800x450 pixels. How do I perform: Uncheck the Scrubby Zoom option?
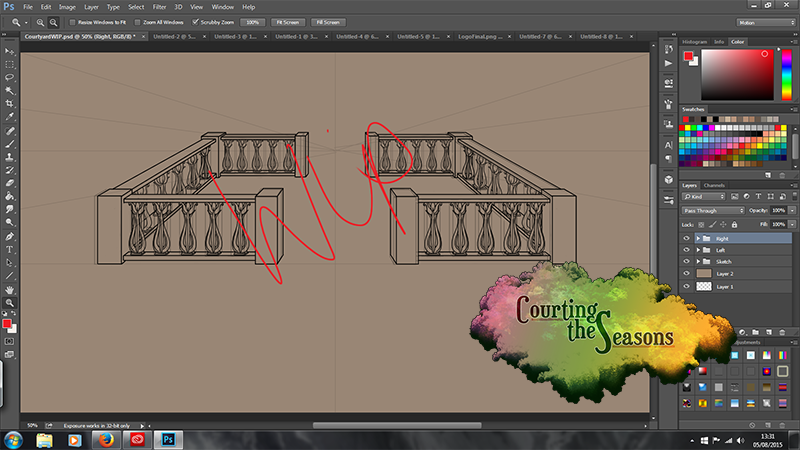pos(193,21)
